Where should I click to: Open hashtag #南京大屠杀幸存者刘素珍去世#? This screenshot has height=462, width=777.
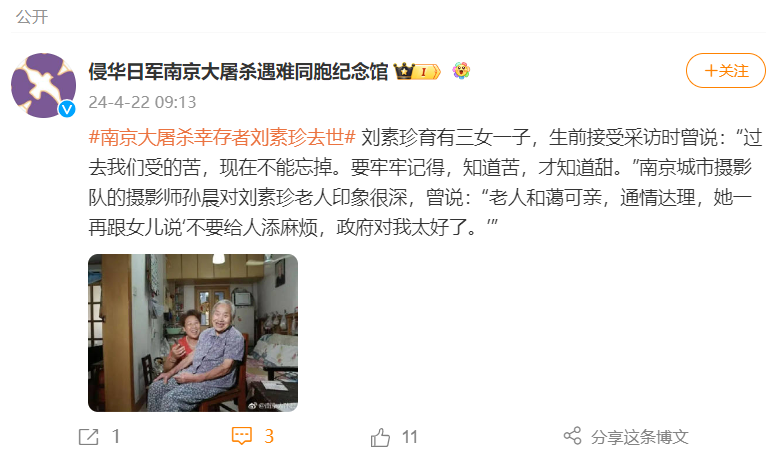pyautogui.click(x=222, y=137)
